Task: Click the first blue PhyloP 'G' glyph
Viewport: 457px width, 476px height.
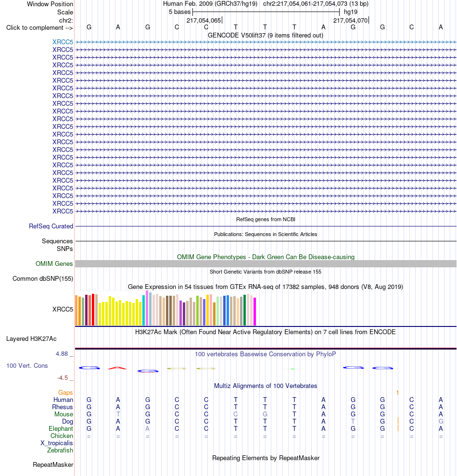Action: 89,368
